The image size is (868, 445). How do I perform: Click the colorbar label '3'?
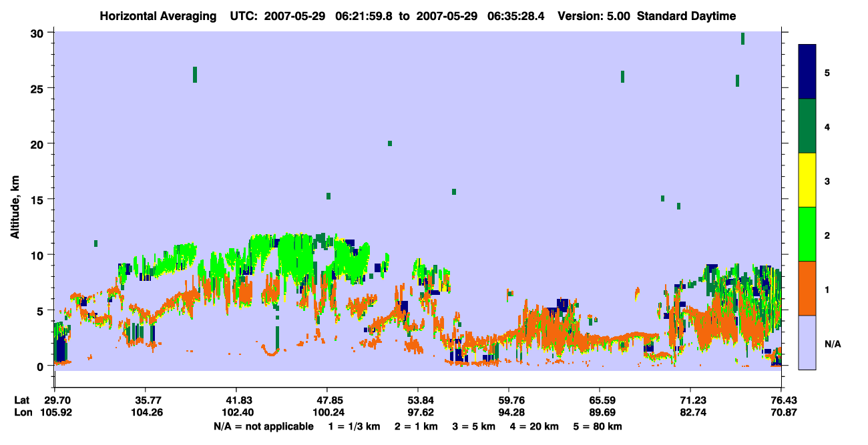(827, 181)
